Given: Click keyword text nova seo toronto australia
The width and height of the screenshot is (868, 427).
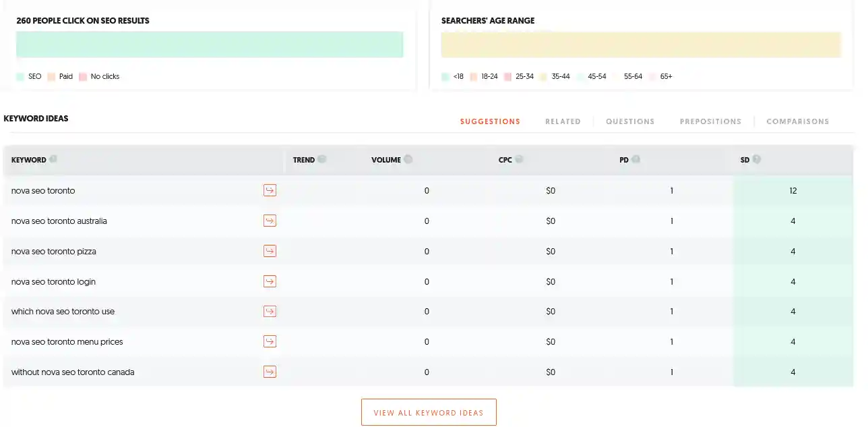Looking at the screenshot, I should [59, 221].
